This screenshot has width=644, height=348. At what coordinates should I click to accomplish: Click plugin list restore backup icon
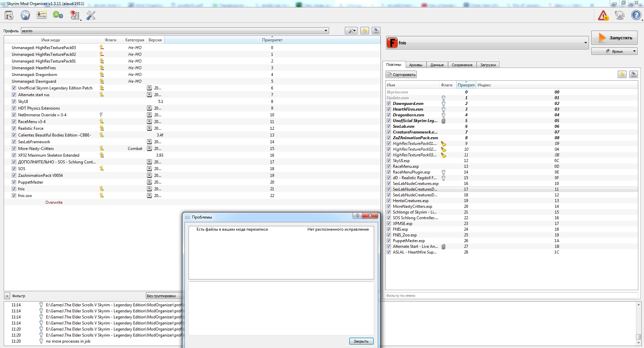(622, 74)
